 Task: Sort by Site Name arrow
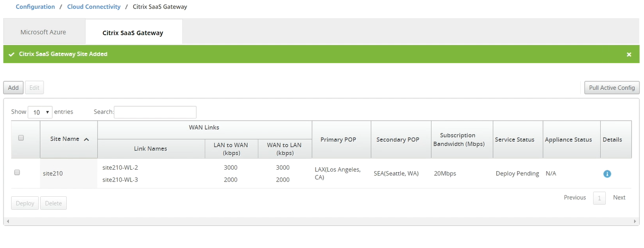tap(86, 139)
